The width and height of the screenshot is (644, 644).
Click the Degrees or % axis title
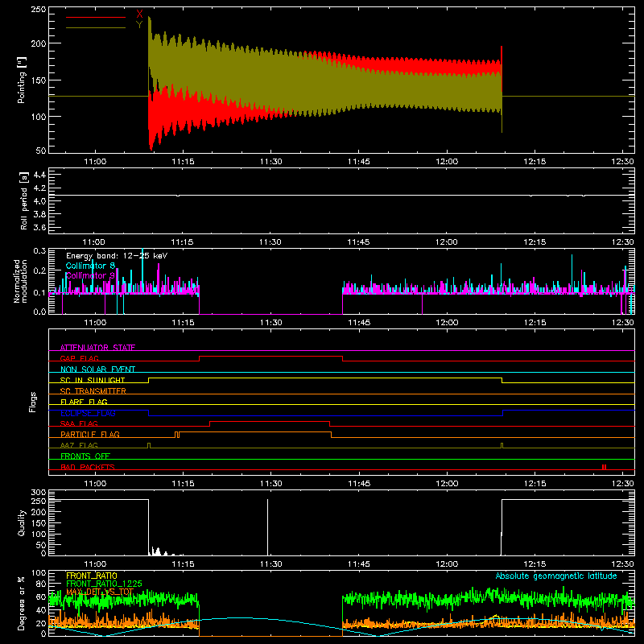21,603
